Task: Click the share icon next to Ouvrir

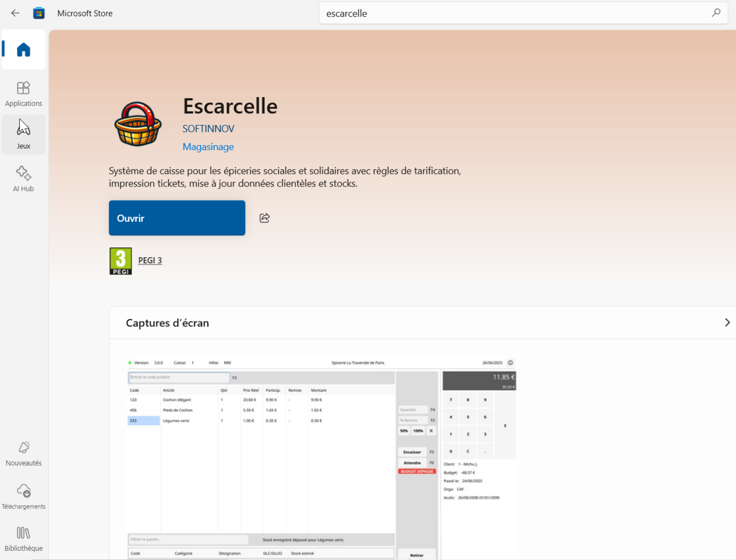Action: tap(264, 218)
